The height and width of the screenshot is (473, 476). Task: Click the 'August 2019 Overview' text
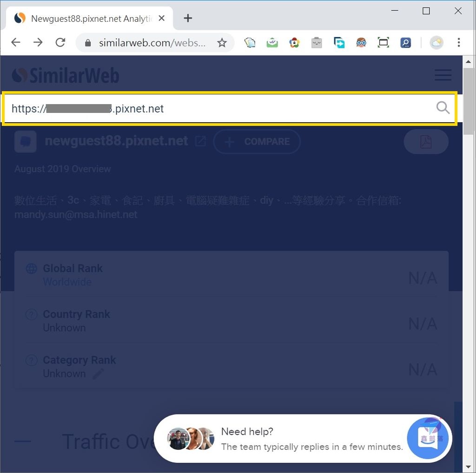63,169
